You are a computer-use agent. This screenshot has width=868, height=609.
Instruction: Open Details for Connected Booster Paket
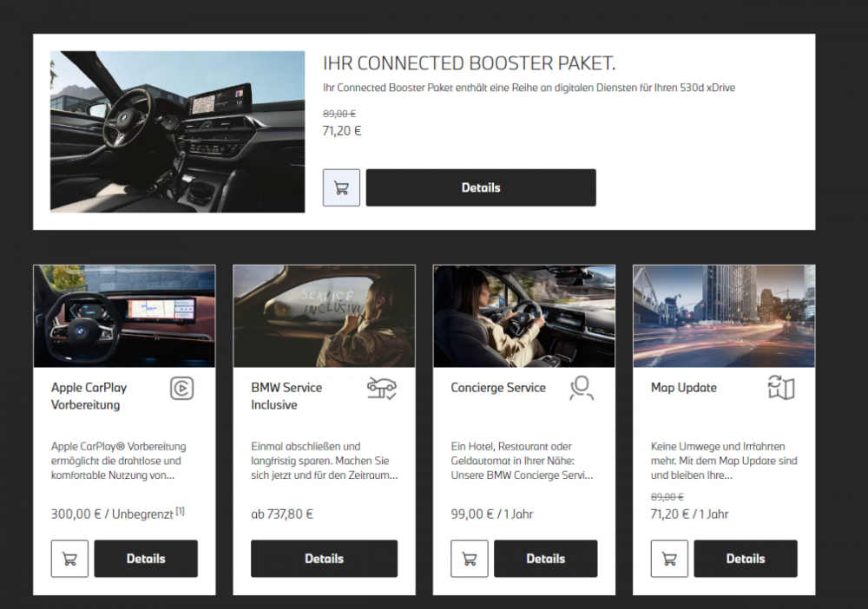click(481, 187)
